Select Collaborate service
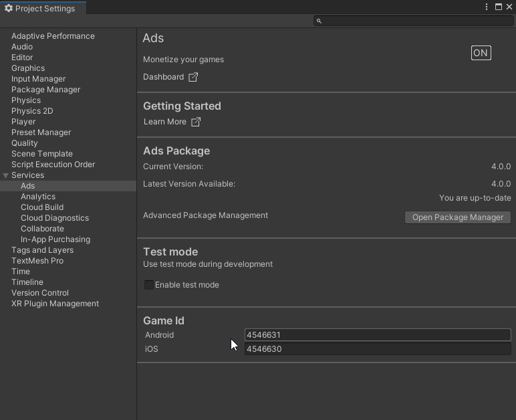Viewport: 516px width, 420px height. pyautogui.click(x=43, y=229)
